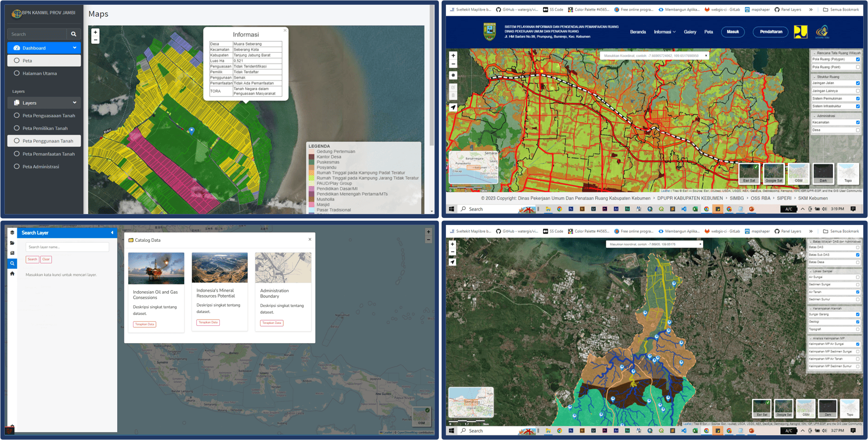The width and height of the screenshot is (868, 440).
Task: Click the locate arrow icon on Kebumen map
Action: point(453,107)
